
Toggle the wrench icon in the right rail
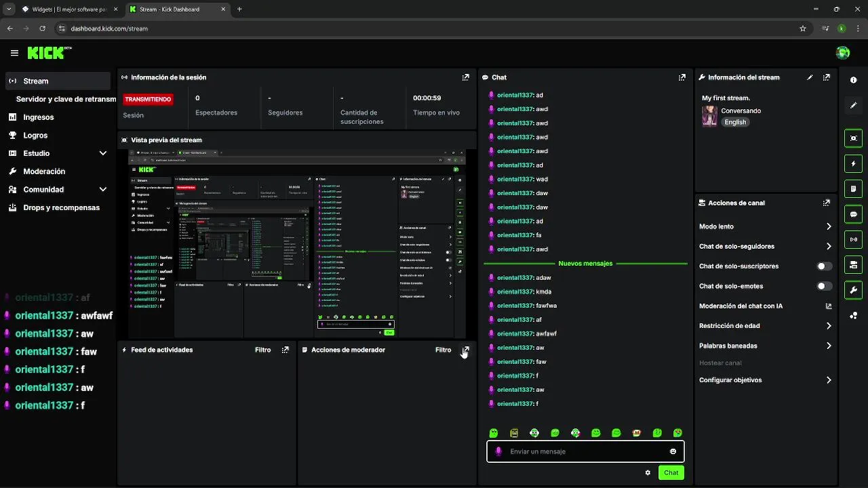pos(853,290)
